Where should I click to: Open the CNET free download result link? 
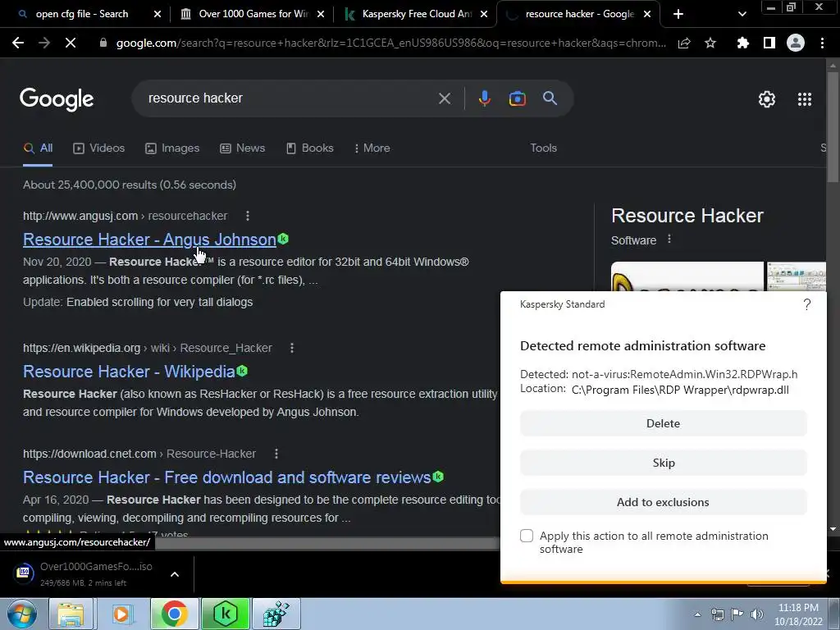click(x=227, y=477)
